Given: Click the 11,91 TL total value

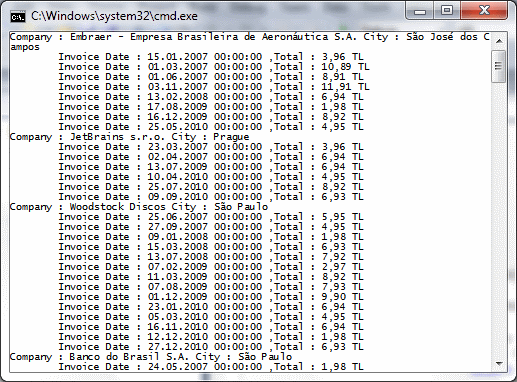Looking at the screenshot, I should pyautogui.click(x=345, y=87).
